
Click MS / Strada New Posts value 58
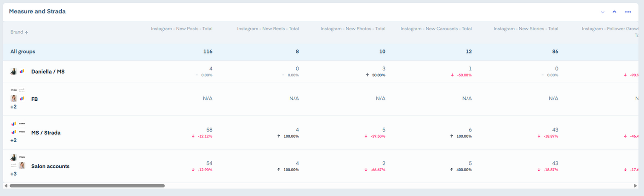[x=209, y=130]
